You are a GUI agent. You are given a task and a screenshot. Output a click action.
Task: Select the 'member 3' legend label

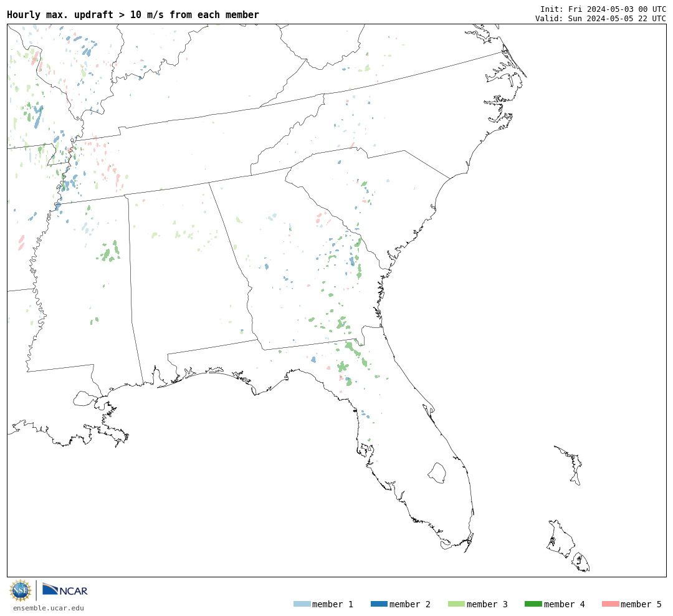(x=487, y=604)
